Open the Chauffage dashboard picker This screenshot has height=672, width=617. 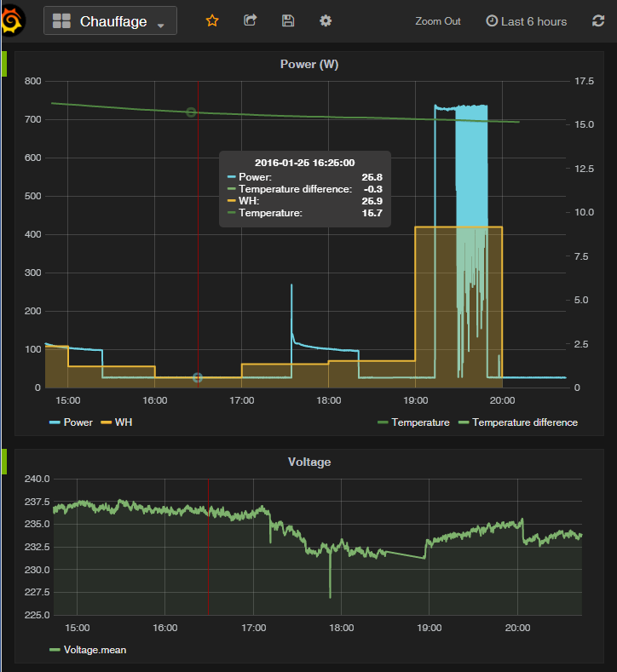(110, 20)
